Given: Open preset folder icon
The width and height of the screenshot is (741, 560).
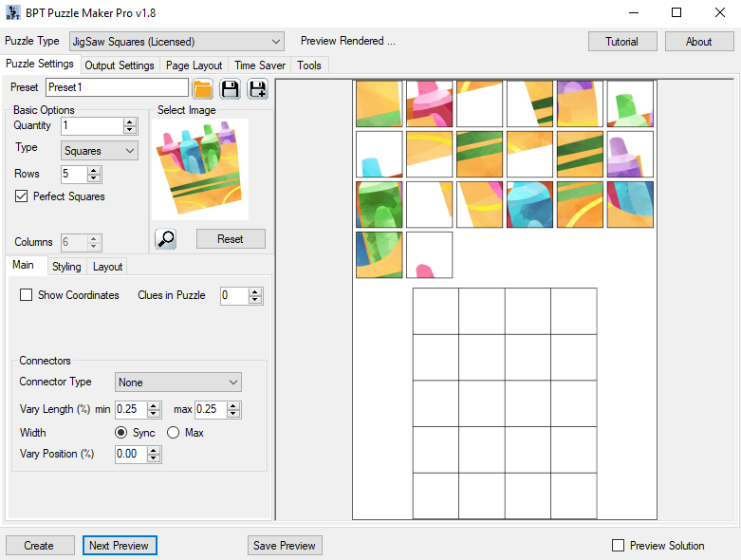Looking at the screenshot, I should [202, 89].
